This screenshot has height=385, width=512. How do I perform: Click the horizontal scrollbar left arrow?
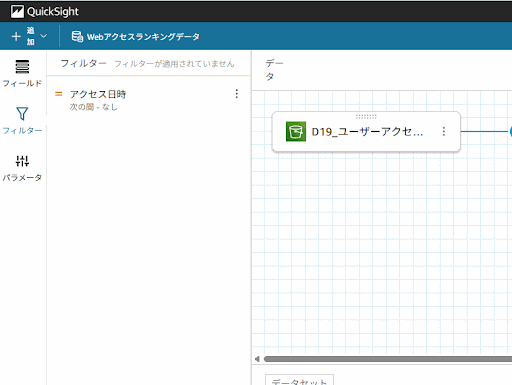(257, 359)
